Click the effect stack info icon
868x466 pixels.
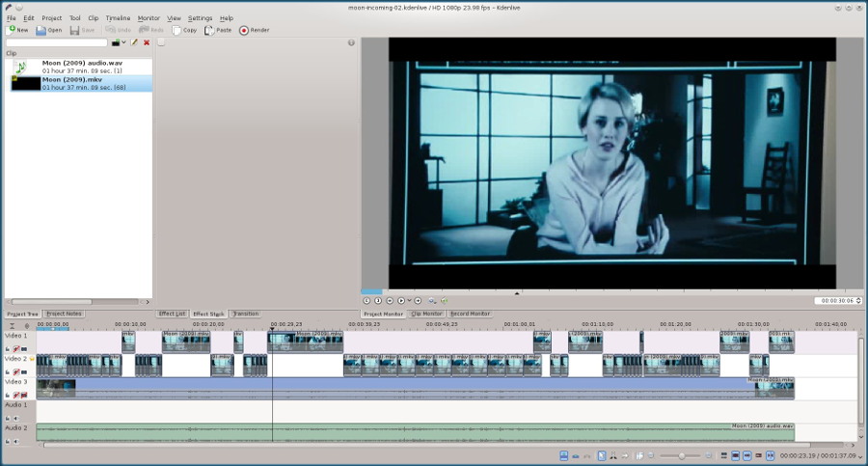click(x=351, y=42)
